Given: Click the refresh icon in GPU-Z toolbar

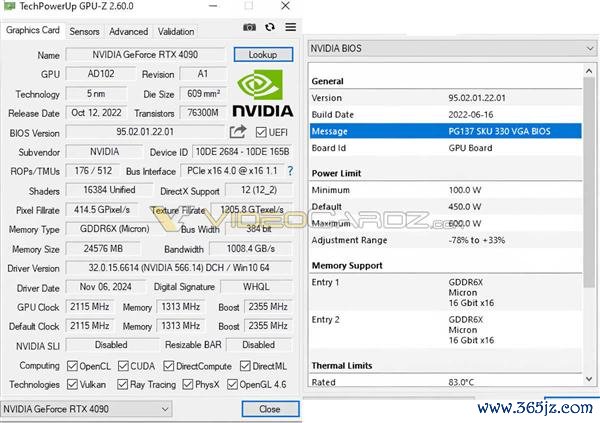Looking at the screenshot, I should [270, 27].
